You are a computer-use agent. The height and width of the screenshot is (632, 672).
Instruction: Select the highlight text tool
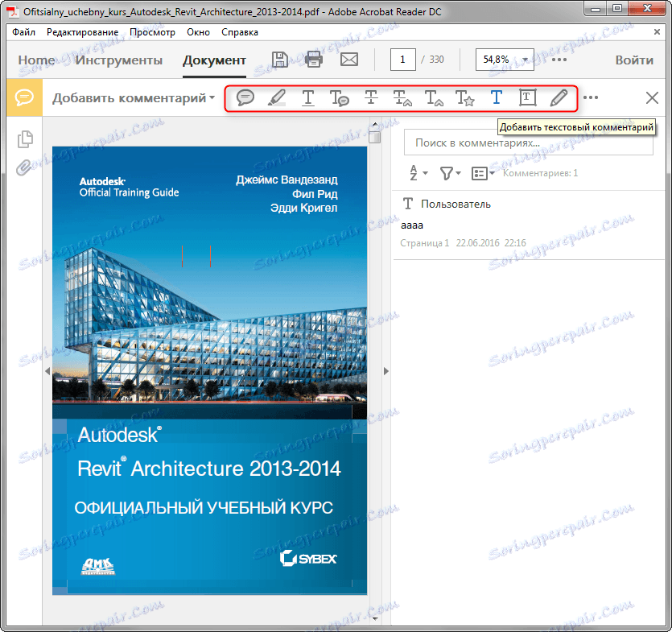click(277, 97)
